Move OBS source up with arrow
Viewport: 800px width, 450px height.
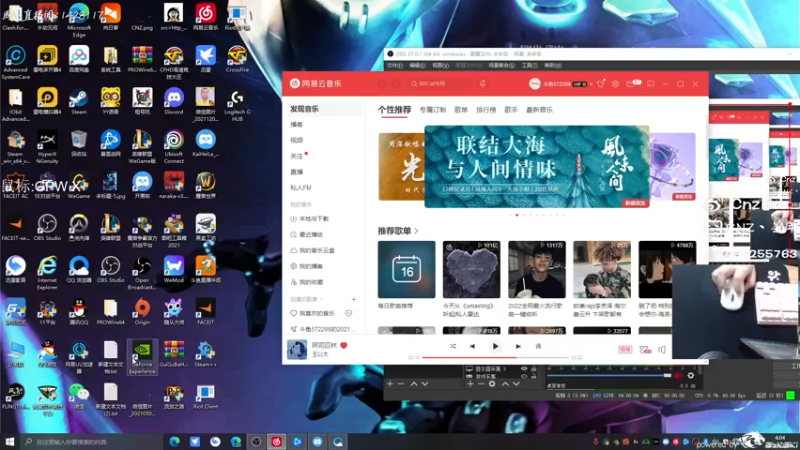[505, 384]
